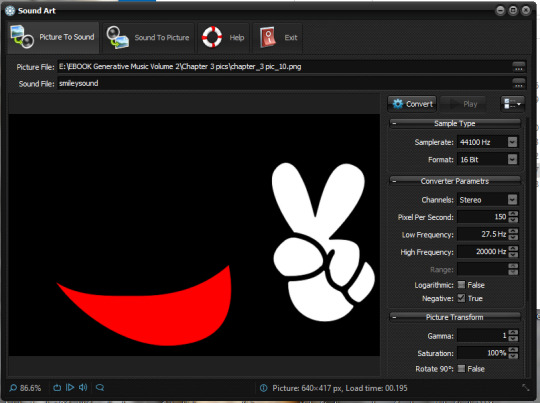Click the loop icon in status bar

[57, 388]
